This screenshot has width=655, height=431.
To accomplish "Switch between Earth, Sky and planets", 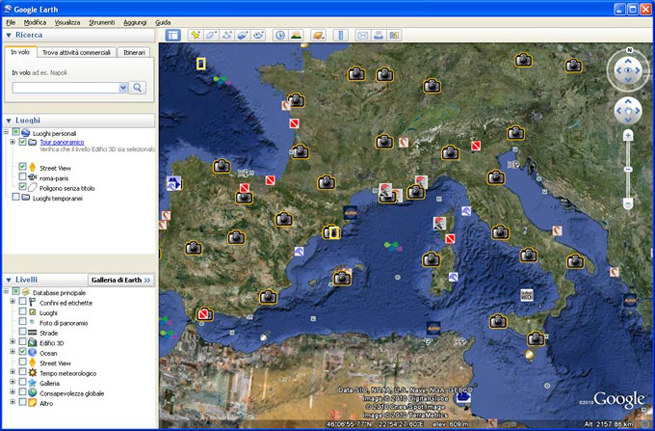I will [x=318, y=35].
